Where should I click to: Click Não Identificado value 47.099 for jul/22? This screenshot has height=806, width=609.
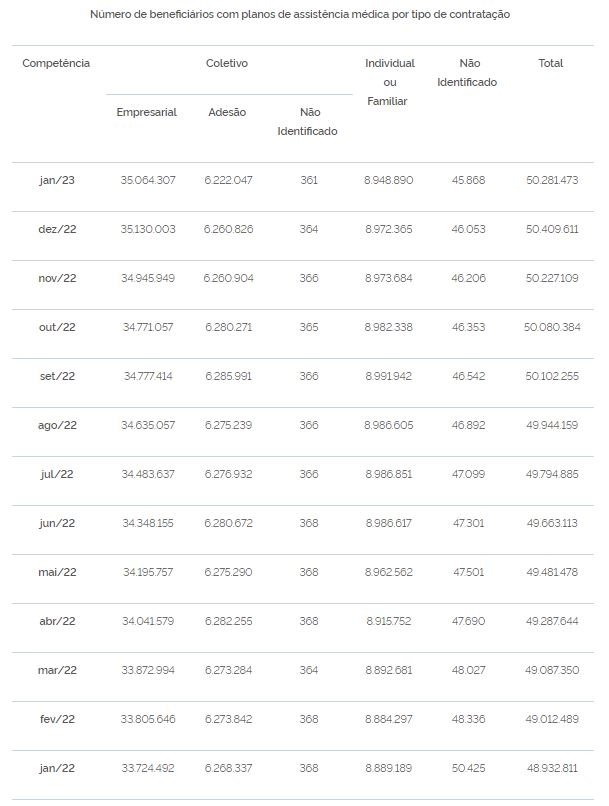coord(468,474)
